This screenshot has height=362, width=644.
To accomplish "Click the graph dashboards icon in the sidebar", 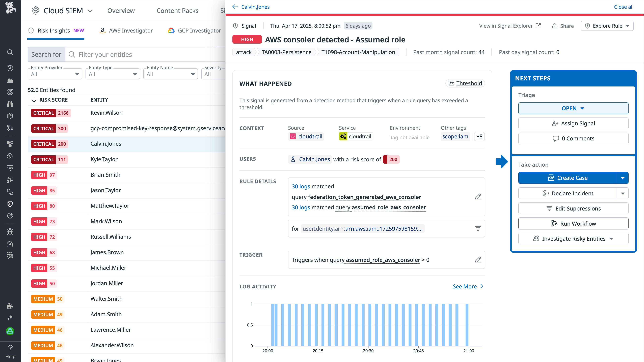I will pos(10,80).
